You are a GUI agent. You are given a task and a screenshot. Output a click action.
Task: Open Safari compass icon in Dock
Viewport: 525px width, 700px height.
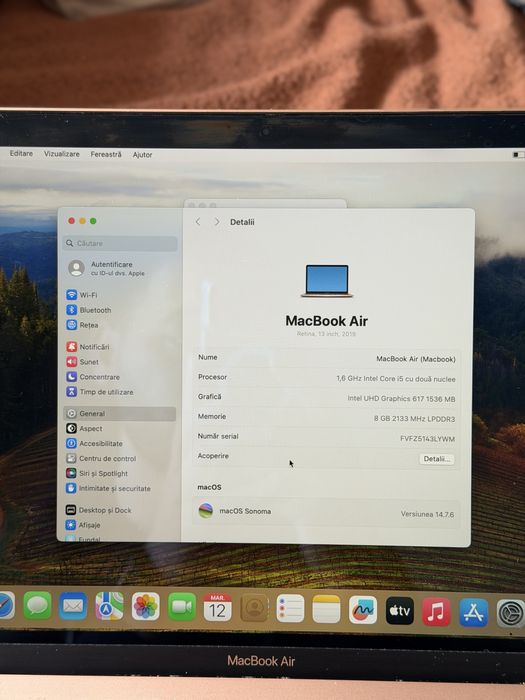[6, 605]
